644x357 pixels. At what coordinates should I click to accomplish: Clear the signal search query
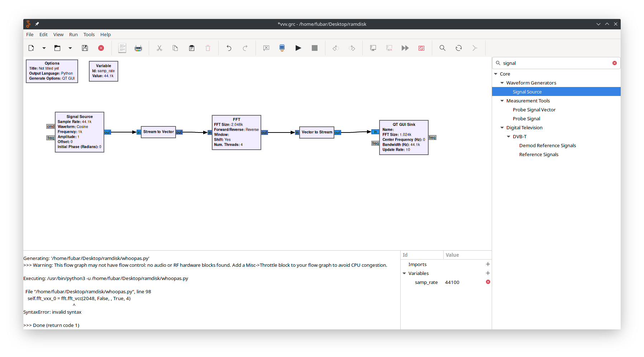tap(615, 63)
